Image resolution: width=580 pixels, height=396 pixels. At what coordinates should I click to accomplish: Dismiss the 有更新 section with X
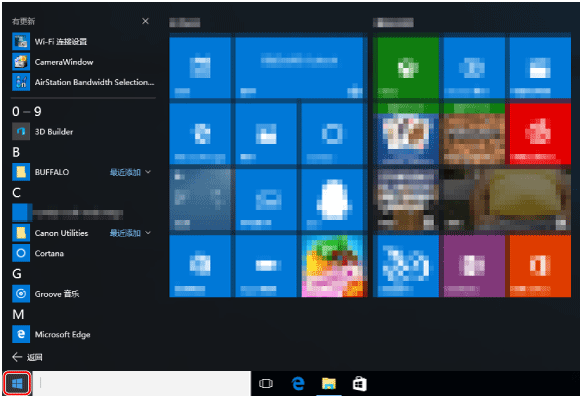coord(145,21)
